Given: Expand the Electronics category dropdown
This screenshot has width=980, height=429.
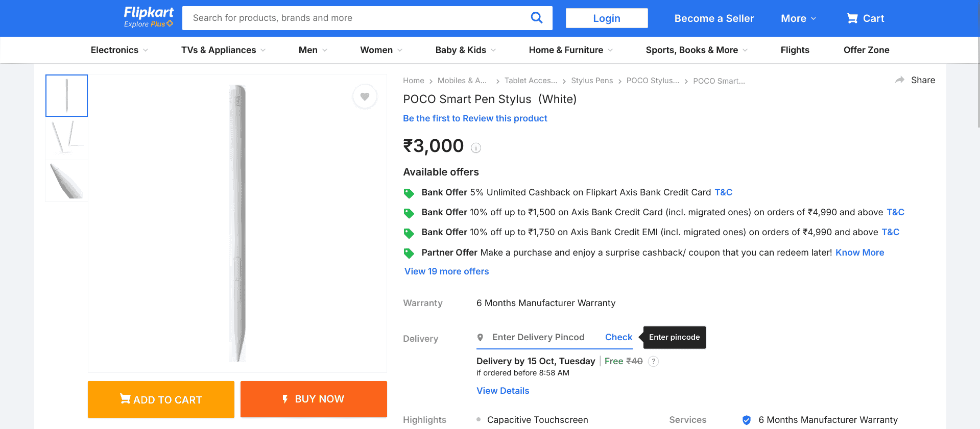Looking at the screenshot, I should tap(119, 50).
